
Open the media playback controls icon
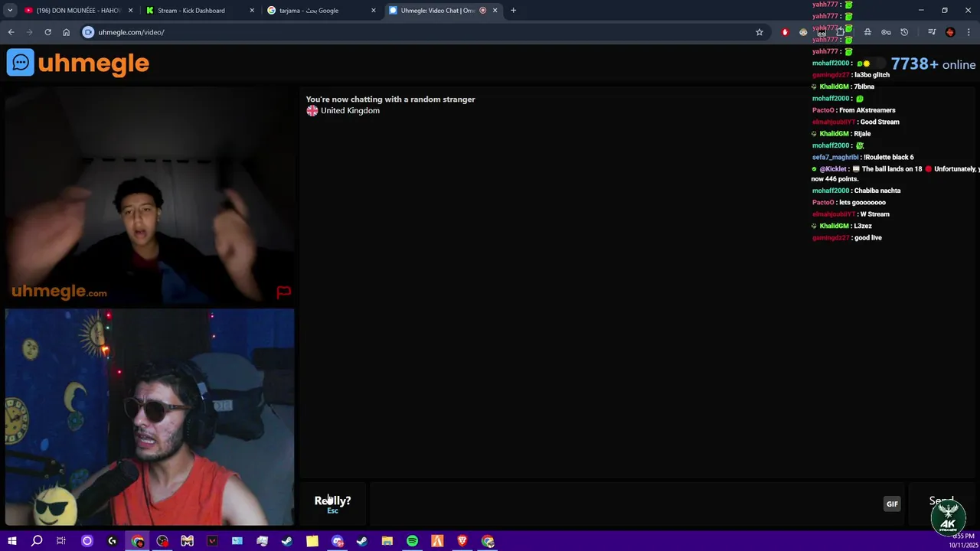coord(932,32)
